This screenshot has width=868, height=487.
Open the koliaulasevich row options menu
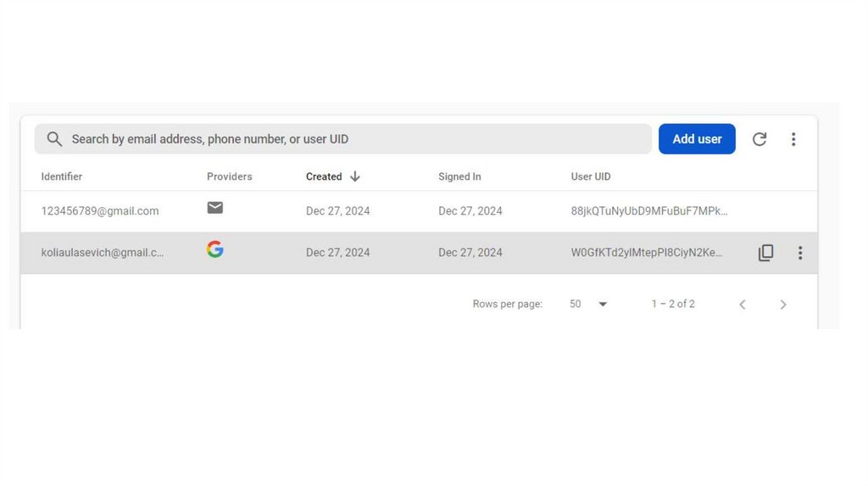coord(800,253)
